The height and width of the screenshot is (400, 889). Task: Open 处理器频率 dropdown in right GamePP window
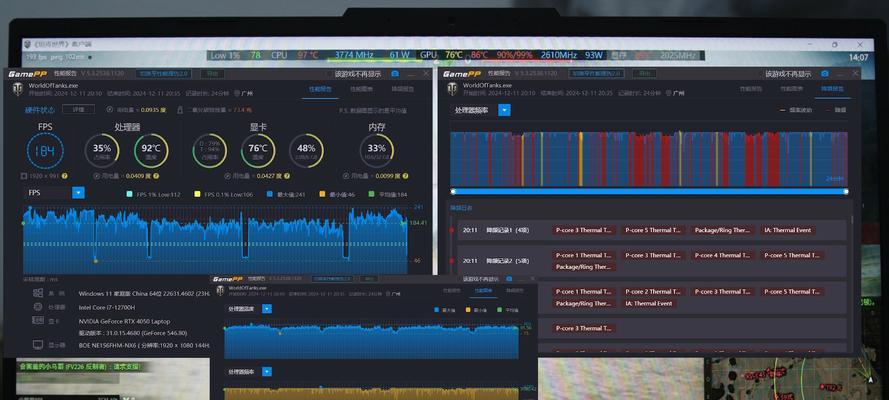(504, 110)
